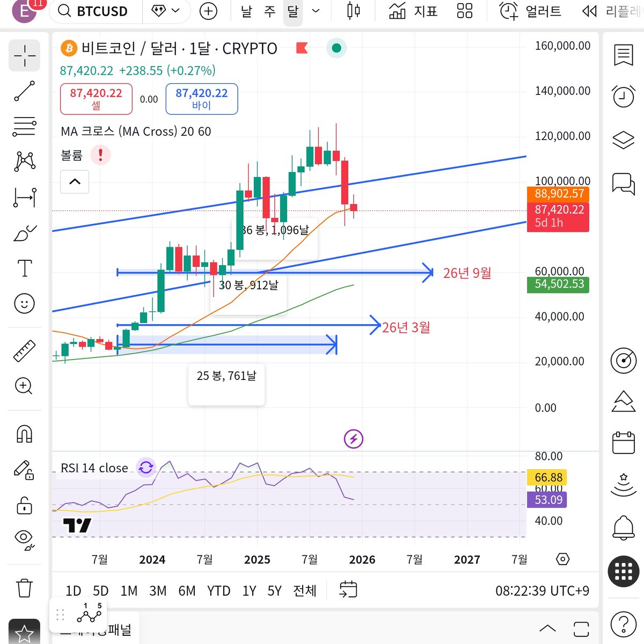Open the broadcast streams icon
Viewport: 644px width, 644px height.
(623, 485)
